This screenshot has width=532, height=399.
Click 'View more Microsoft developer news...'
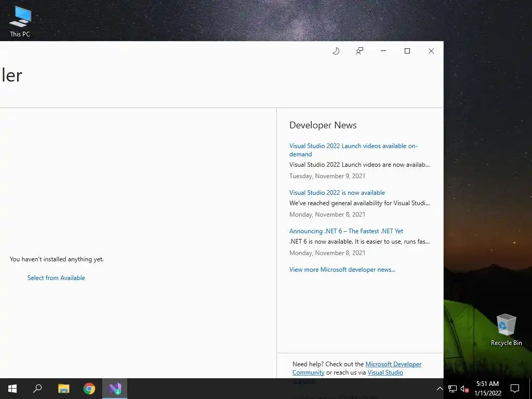(342, 270)
